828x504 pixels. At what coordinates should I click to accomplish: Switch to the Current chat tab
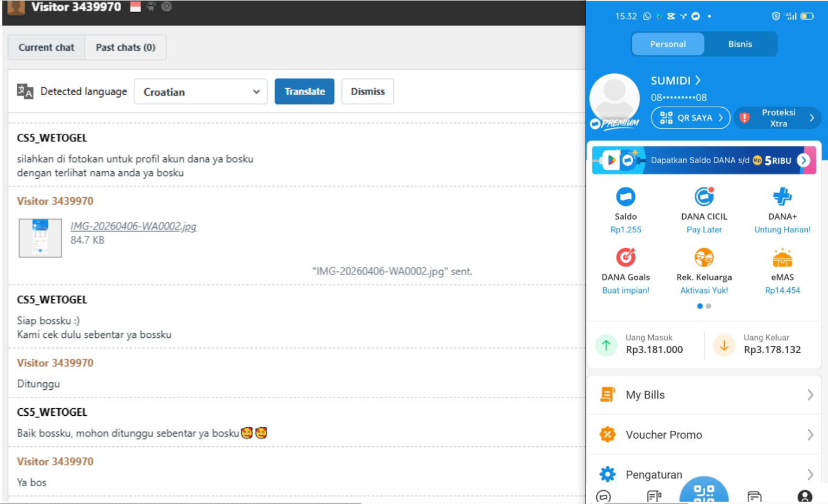[x=46, y=47]
